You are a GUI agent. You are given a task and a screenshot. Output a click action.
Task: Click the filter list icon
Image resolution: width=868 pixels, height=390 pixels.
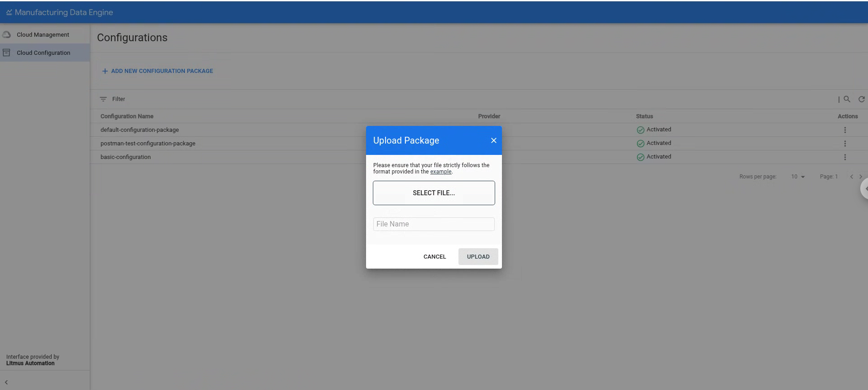click(x=103, y=99)
